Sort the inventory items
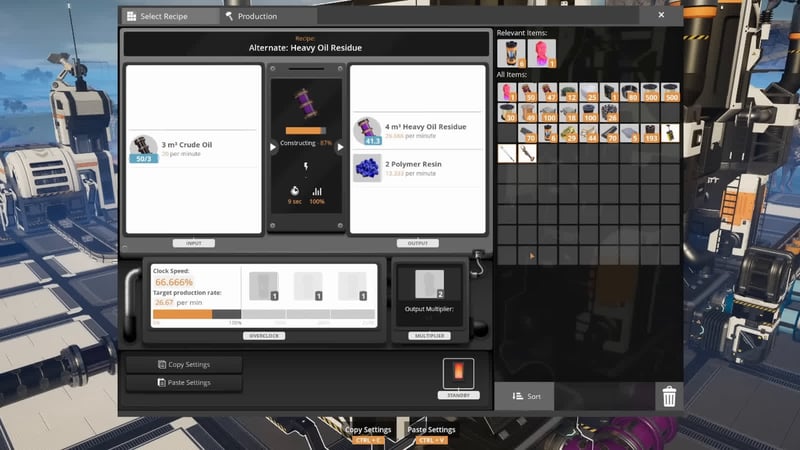 point(524,396)
